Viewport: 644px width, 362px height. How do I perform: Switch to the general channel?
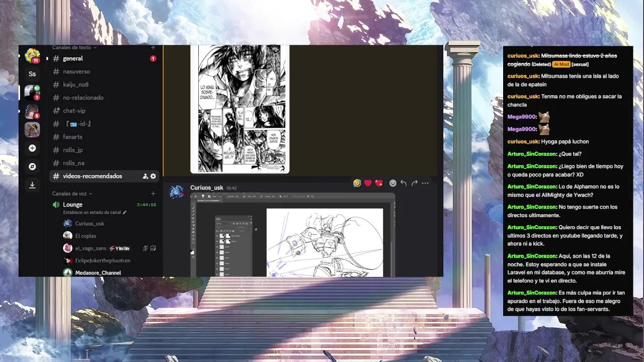[104, 59]
